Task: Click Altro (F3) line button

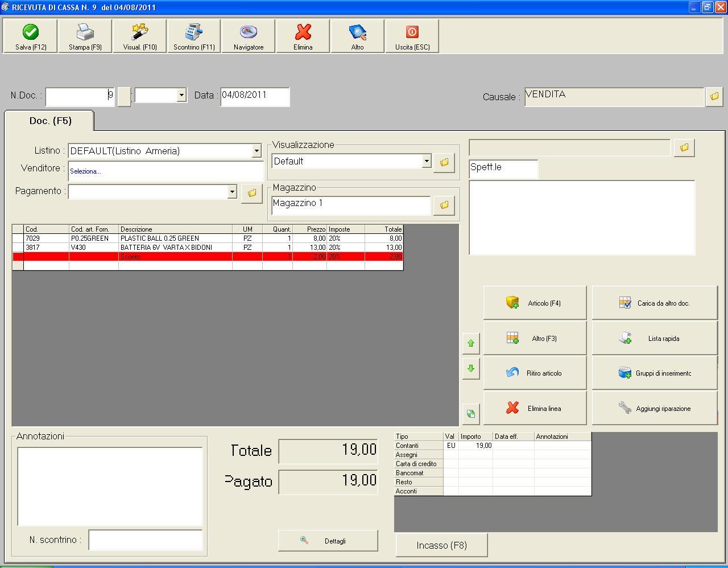Action: click(x=535, y=338)
